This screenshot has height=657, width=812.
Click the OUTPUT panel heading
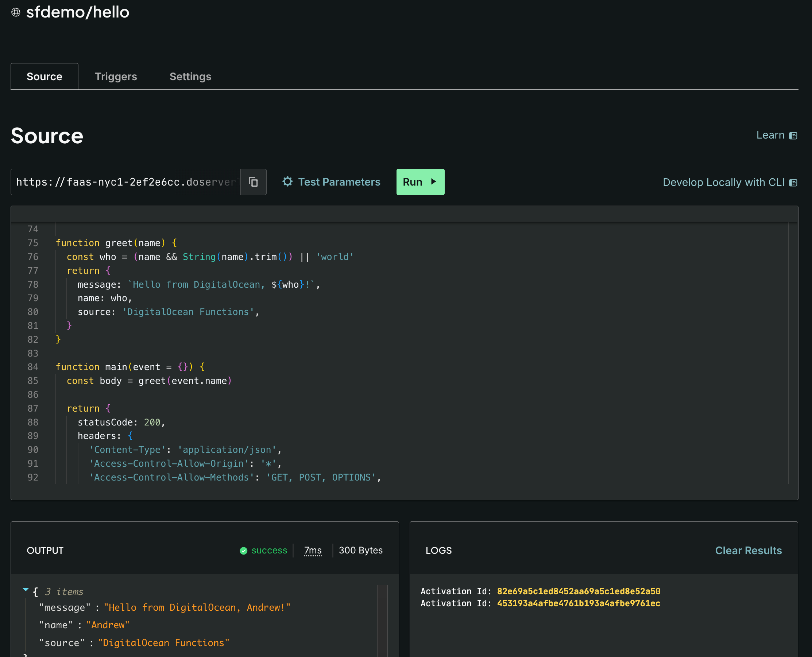[45, 550]
